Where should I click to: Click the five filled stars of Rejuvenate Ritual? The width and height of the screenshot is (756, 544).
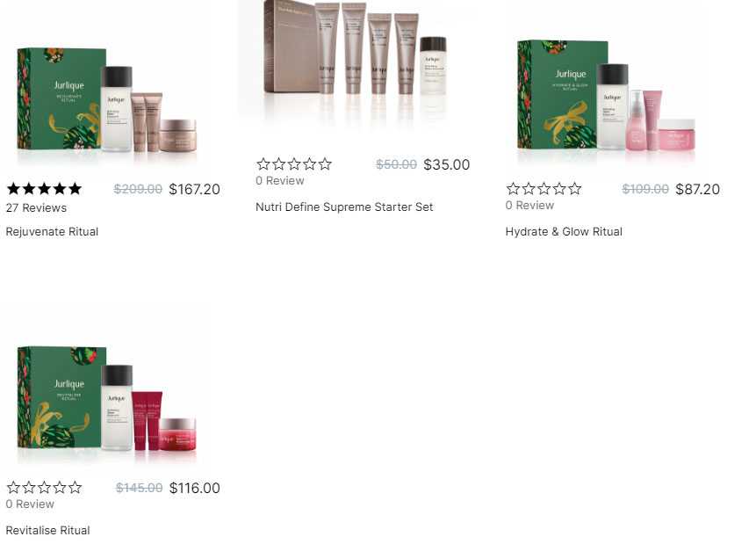coord(44,189)
